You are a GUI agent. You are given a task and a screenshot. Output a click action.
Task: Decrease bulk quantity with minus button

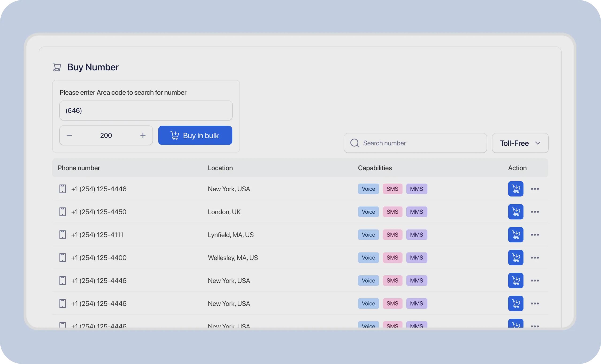point(69,135)
